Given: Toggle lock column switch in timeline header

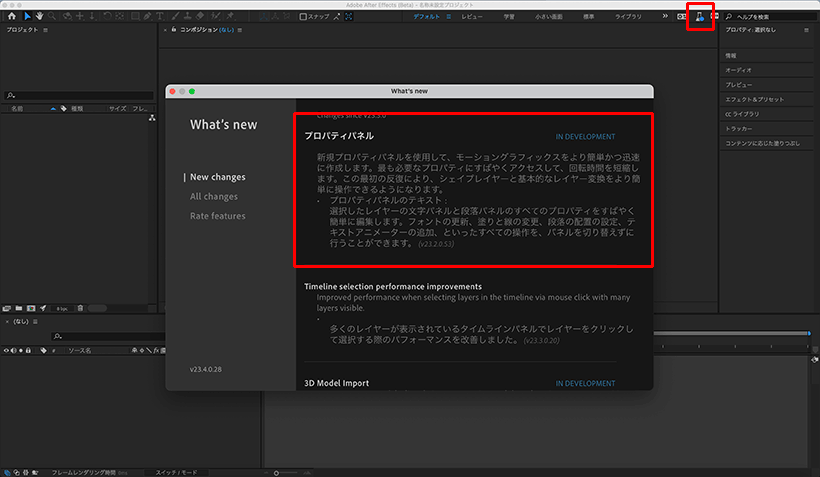Looking at the screenshot, I should [28, 350].
